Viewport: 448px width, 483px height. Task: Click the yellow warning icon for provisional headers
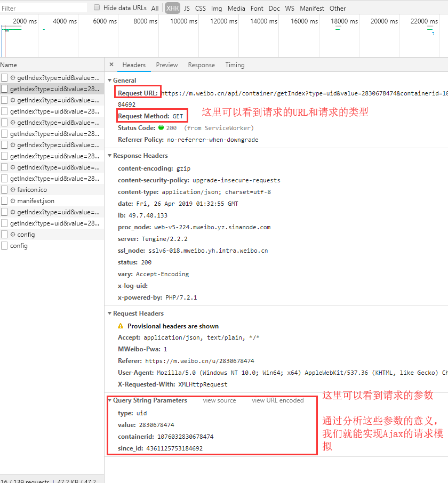(121, 326)
